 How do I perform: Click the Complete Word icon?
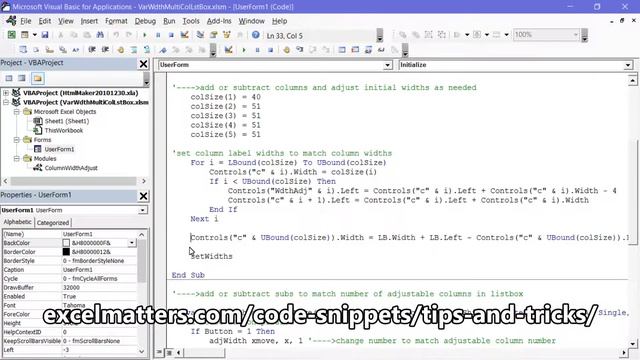coord(76,50)
